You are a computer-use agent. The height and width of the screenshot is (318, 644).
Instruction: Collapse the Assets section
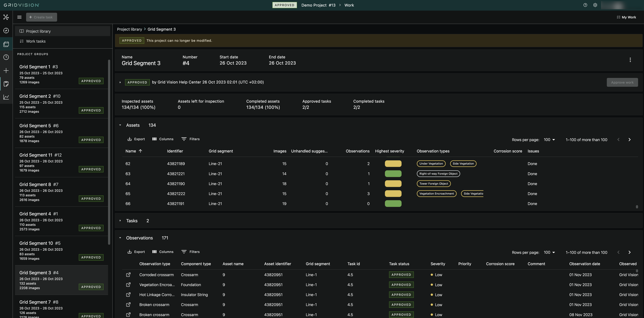[120, 125]
